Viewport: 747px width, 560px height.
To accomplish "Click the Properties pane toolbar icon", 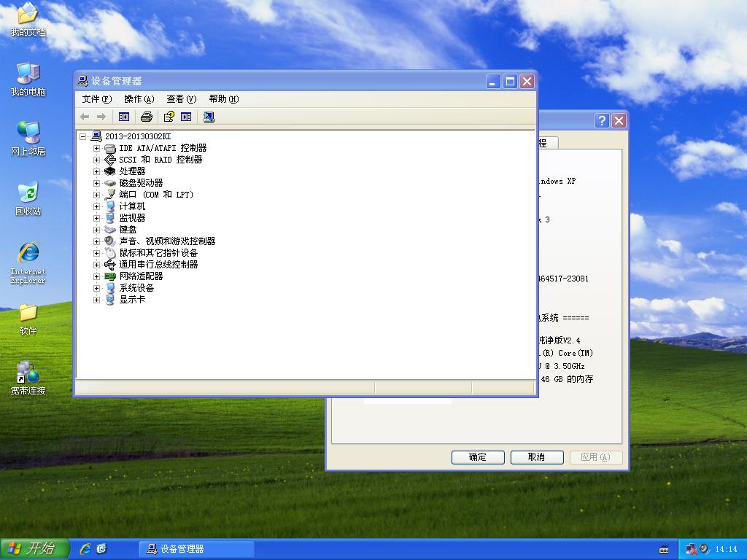I will [186, 117].
